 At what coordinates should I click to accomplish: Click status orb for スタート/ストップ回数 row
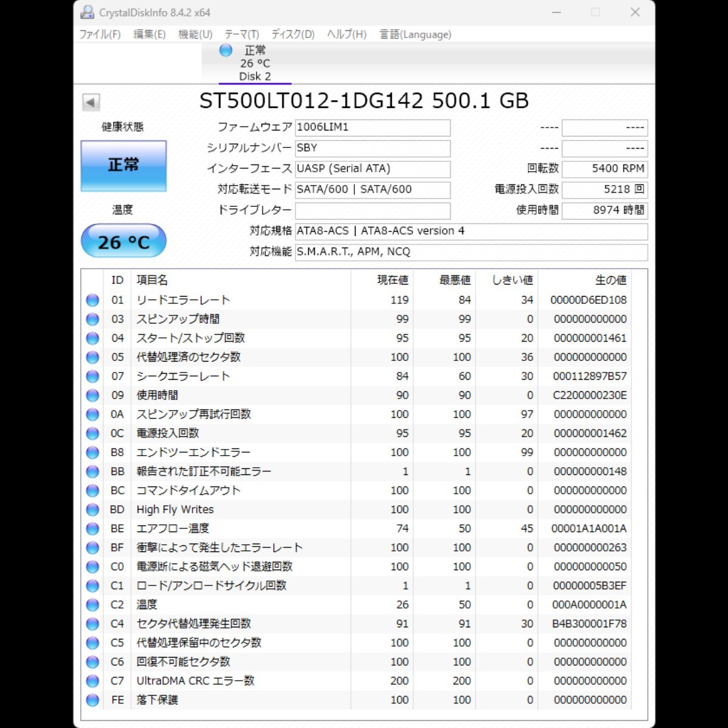point(92,338)
